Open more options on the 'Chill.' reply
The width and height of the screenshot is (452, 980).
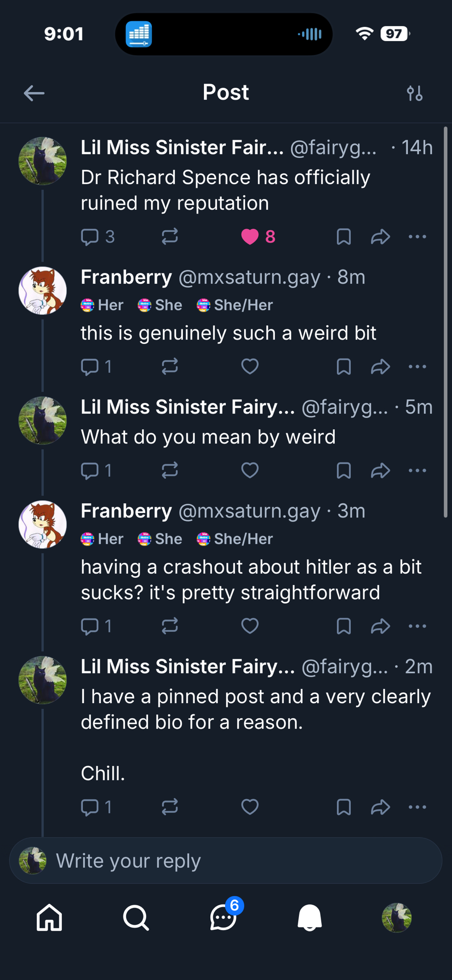point(417,807)
